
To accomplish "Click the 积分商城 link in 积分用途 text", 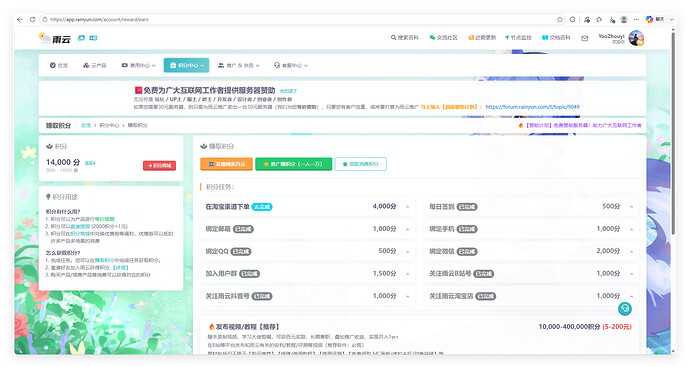I will [x=80, y=234].
